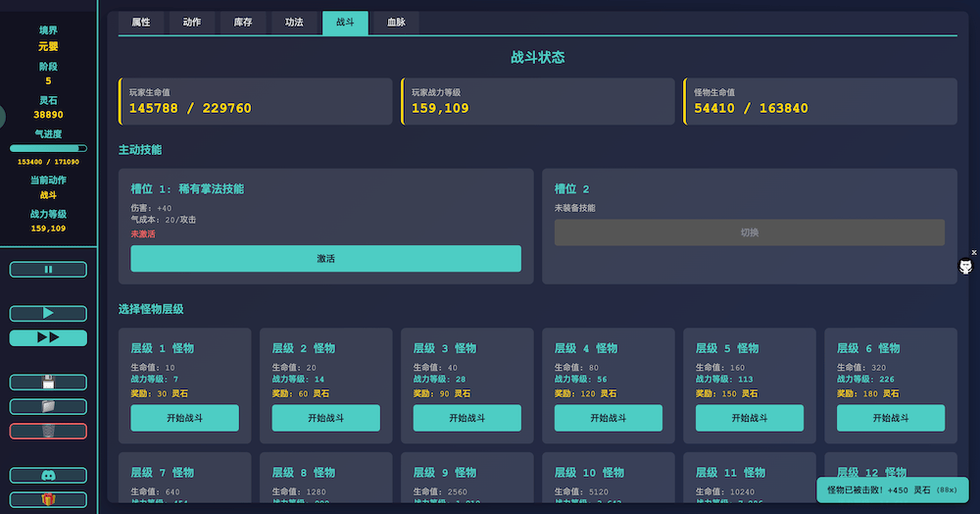Screen dimensions: 980x514
Task: Click the normal speed play icon
Action: coord(48,314)
